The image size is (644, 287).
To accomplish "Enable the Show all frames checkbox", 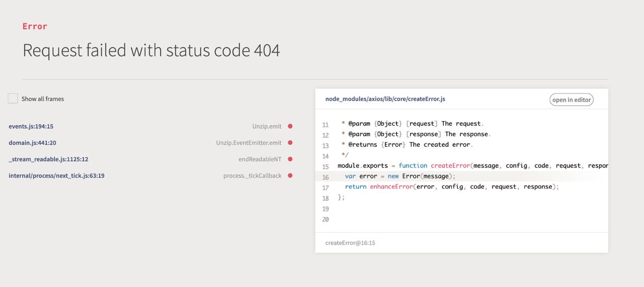I will coord(13,99).
